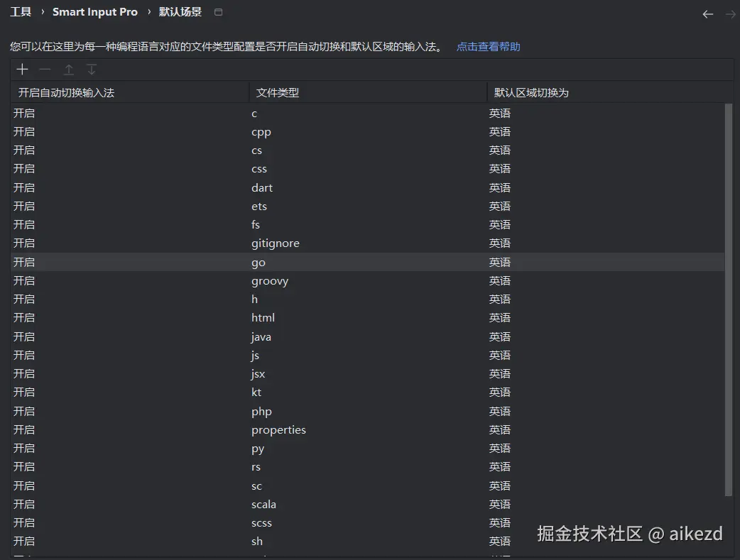
Task: Select 默认场景 in the breadcrumb
Action: [x=180, y=11]
